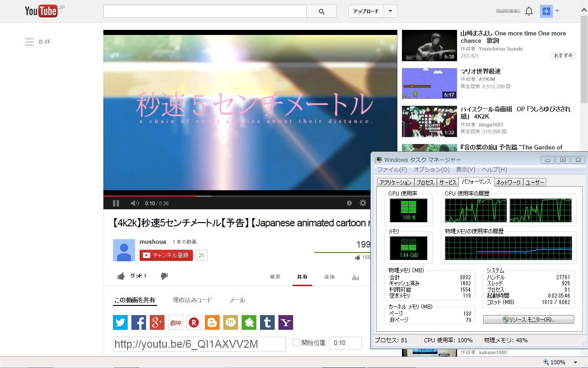Click the youtu.be share URL field

[199, 344]
